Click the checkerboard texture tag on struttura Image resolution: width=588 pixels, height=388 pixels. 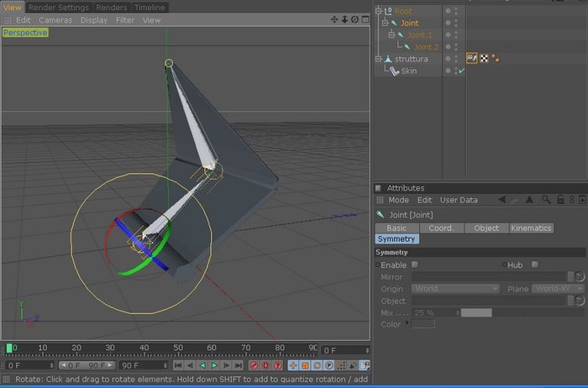pyautogui.click(x=484, y=58)
